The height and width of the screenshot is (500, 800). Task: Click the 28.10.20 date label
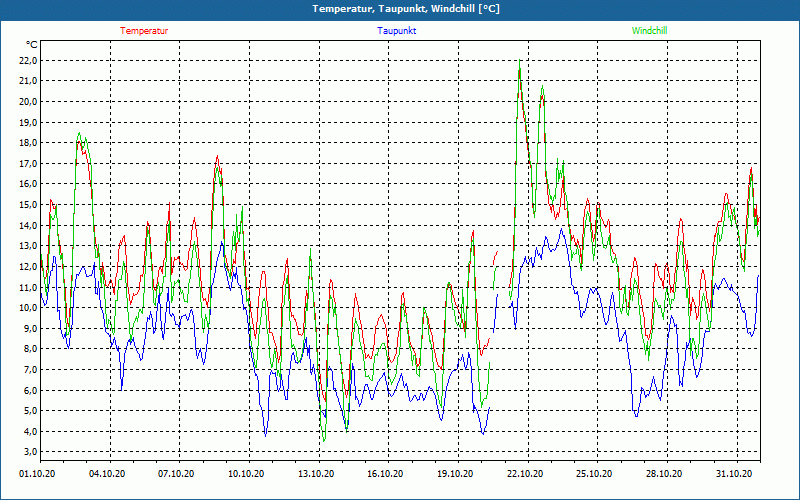(x=663, y=475)
